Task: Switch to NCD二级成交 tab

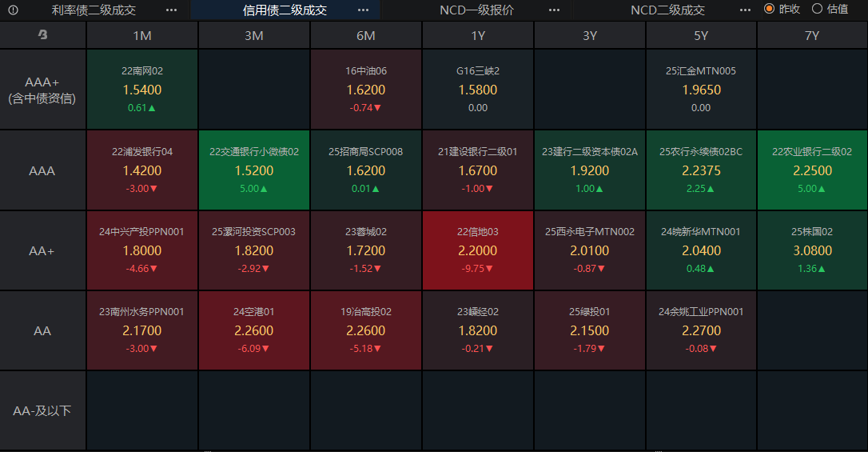Action: (x=667, y=10)
